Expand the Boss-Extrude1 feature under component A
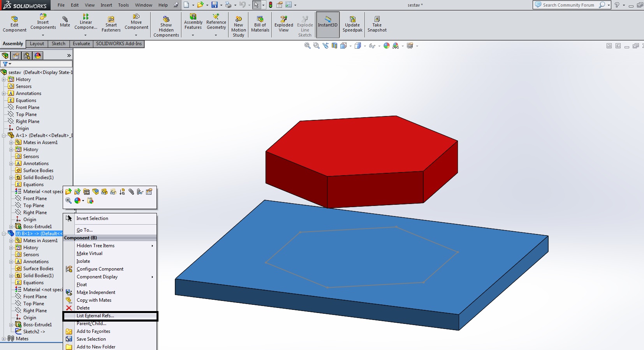This screenshot has width=644, height=350. click(x=11, y=227)
